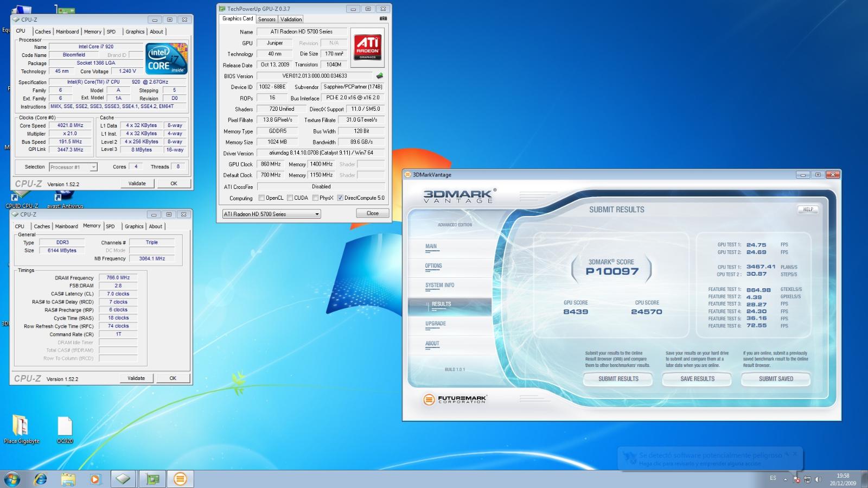This screenshot has height=488, width=868.
Task: Open Windows Media Player from the taskbar
Action: [x=95, y=479]
